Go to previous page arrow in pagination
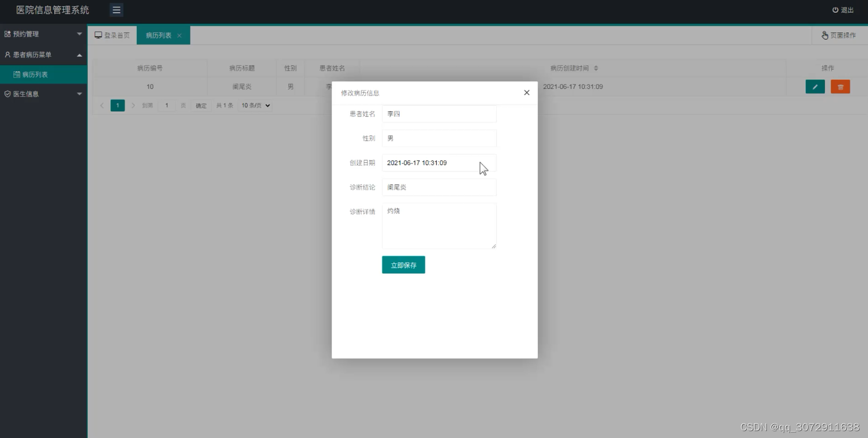 (102, 105)
